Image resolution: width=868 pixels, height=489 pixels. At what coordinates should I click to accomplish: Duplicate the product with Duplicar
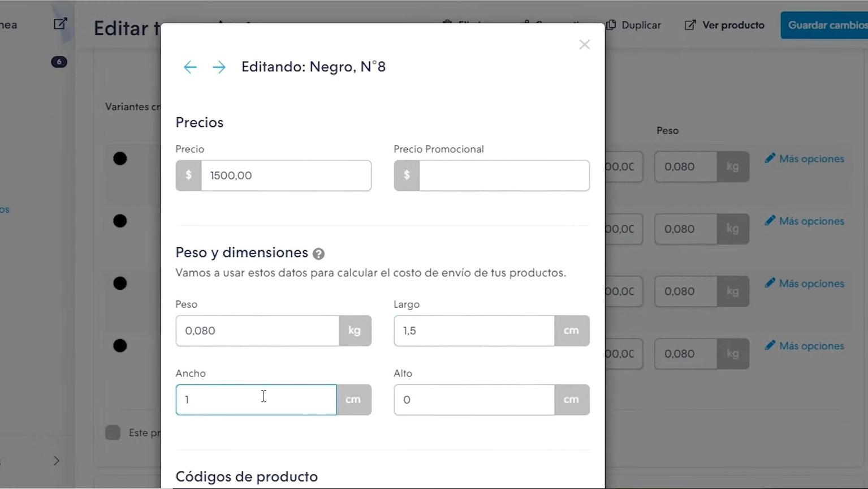(x=634, y=25)
